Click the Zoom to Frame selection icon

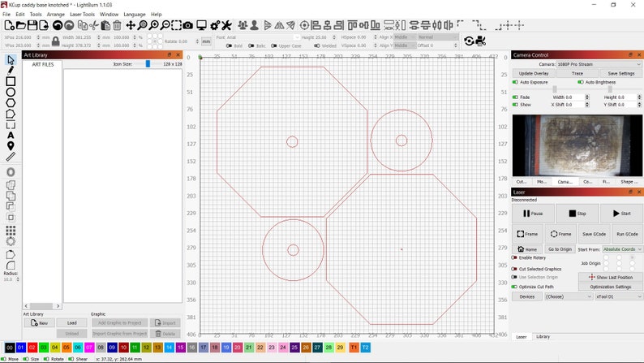pos(177,25)
